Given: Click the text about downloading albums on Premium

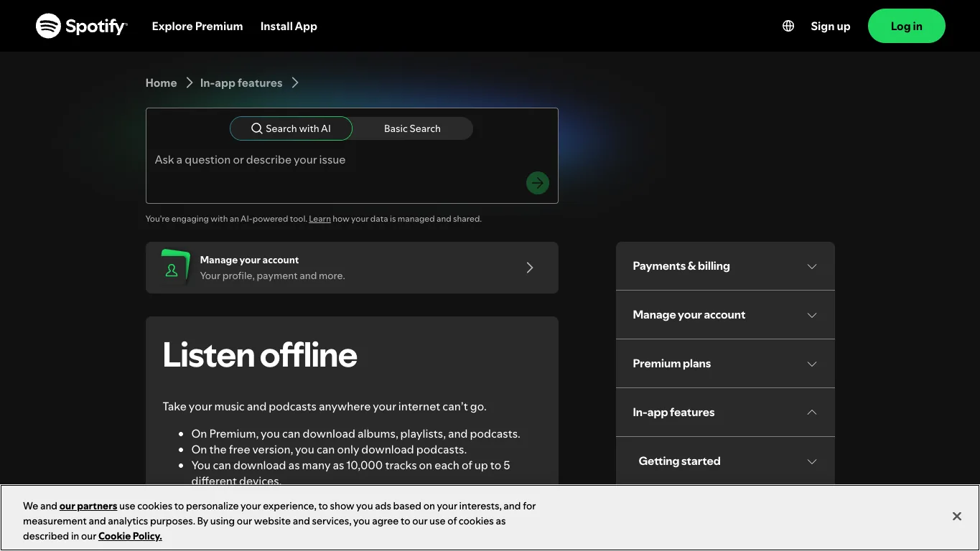Looking at the screenshot, I should tap(356, 434).
